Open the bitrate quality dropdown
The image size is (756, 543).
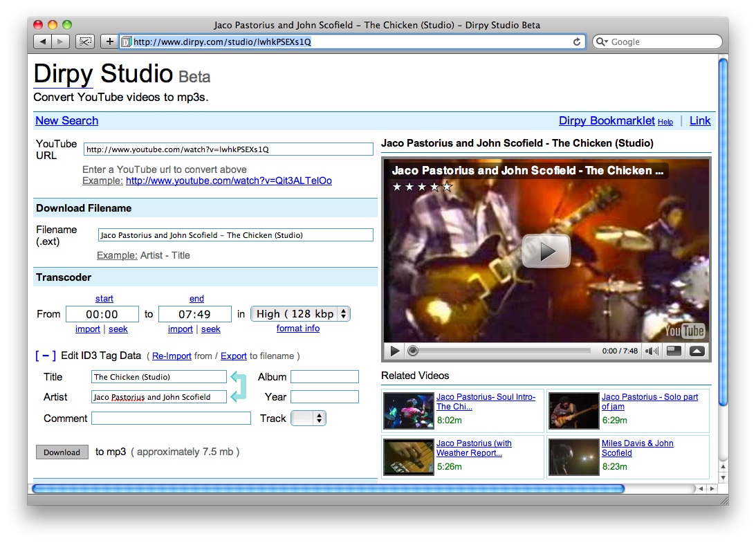(300, 314)
